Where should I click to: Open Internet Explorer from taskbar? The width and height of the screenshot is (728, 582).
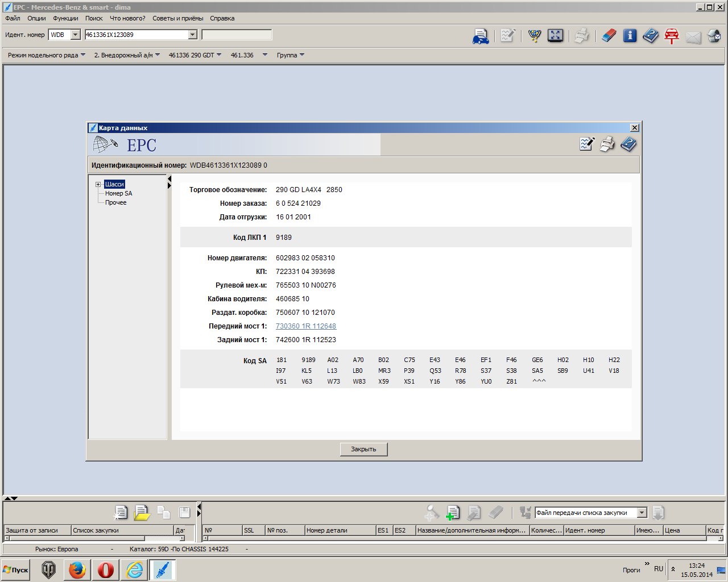tap(134, 569)
